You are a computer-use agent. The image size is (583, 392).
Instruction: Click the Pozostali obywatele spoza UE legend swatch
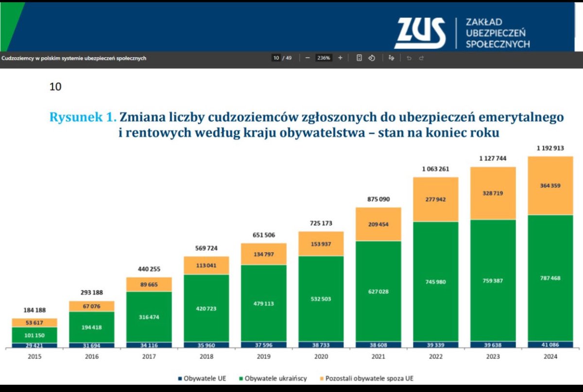click(x=321, y=378)
